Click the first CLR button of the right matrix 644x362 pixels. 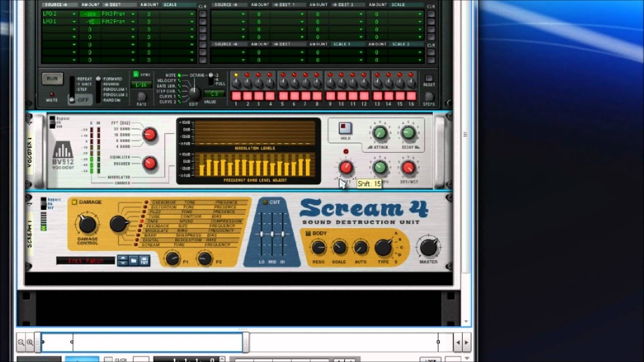point(431,14)
